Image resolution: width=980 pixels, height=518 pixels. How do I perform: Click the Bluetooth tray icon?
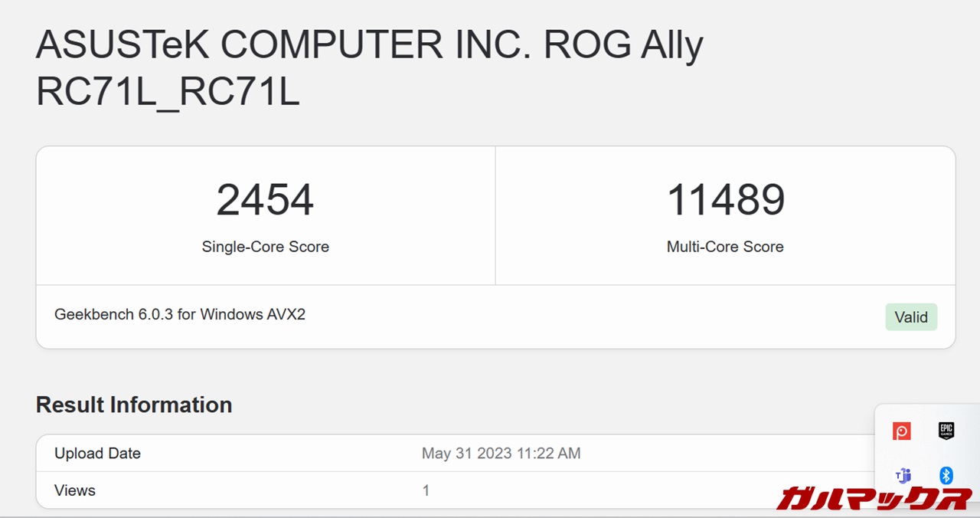point(946,476)
